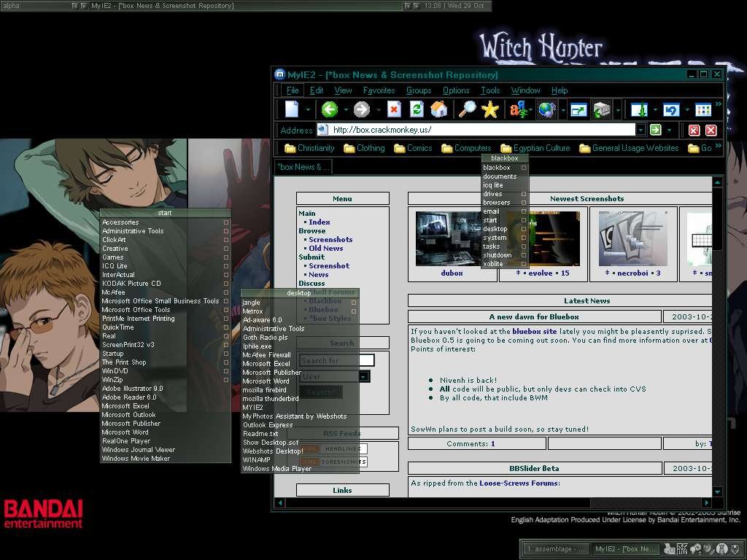Click the New Page toolbar icon

pyautogui.click(x=292, y=109)
